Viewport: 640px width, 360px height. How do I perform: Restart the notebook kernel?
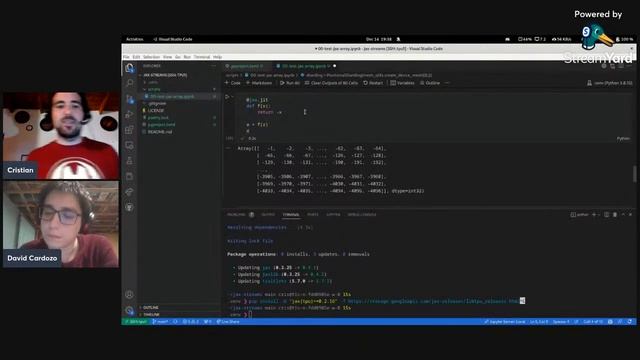point(373,83)
